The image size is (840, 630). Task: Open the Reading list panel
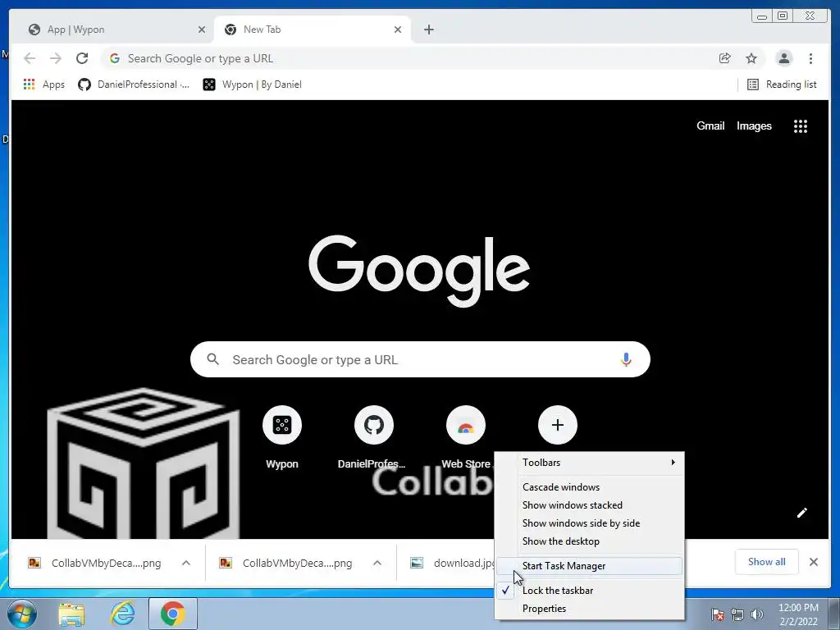coord(782,84)
